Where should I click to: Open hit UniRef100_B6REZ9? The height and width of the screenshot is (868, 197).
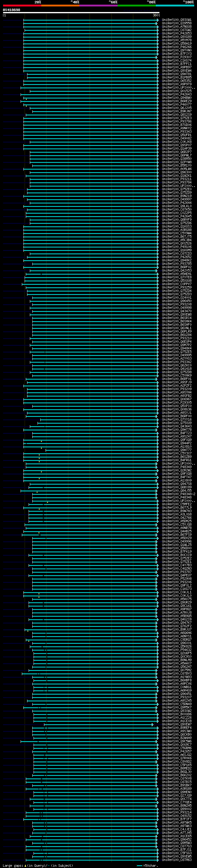coord(177,101)
